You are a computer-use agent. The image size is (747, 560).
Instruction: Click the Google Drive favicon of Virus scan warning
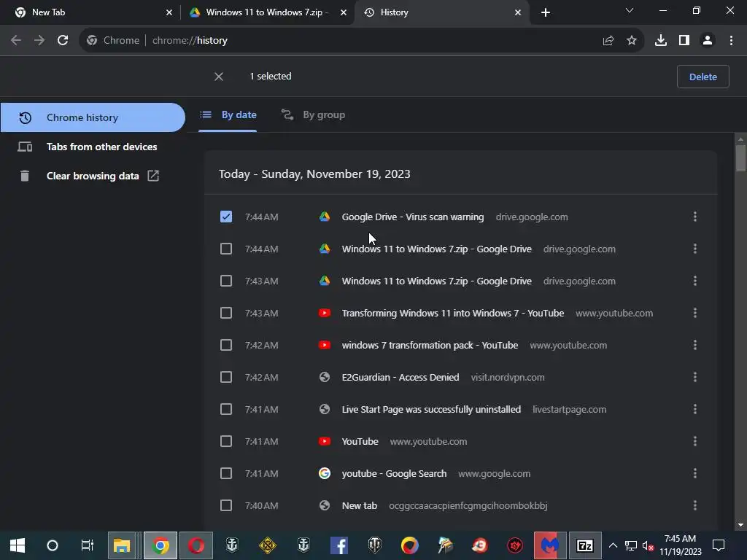[x=325, y=217]
